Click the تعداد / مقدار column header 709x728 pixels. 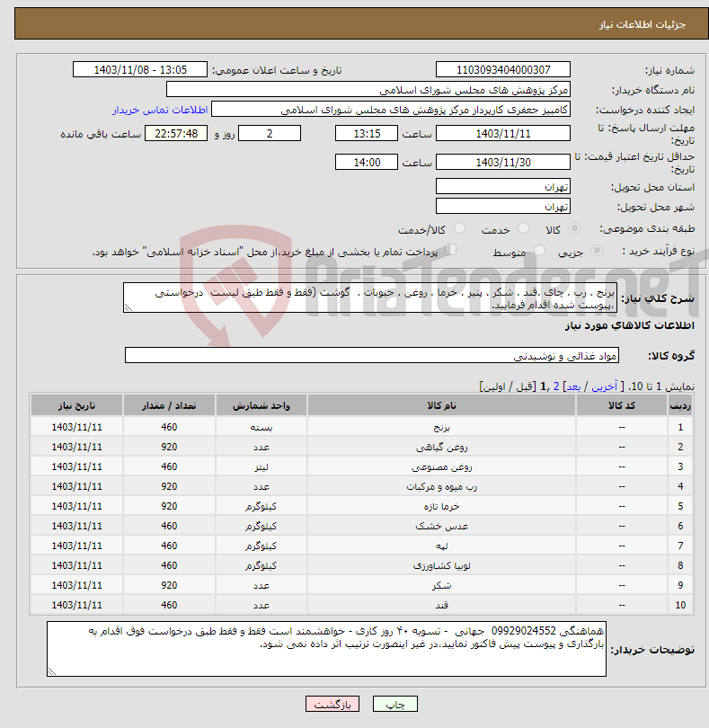click(169, 405)
